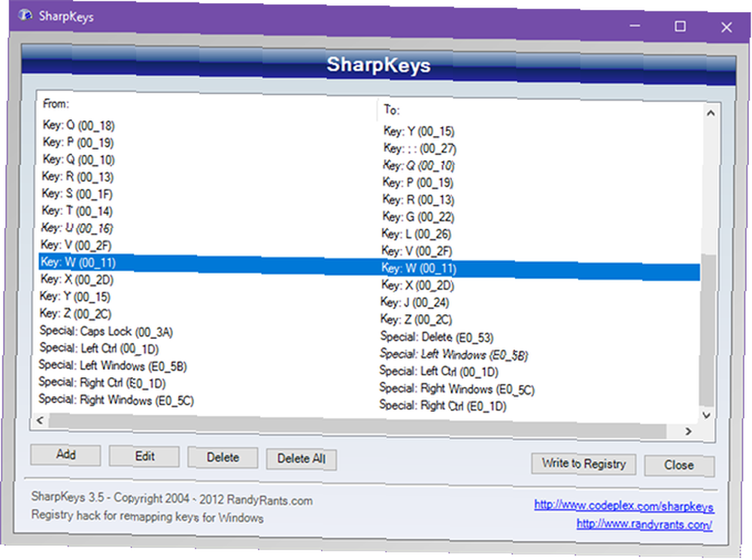Click the 'Key: ; : (00_27)' target entry
The image size is (752, 560).
tap(420, 149)
